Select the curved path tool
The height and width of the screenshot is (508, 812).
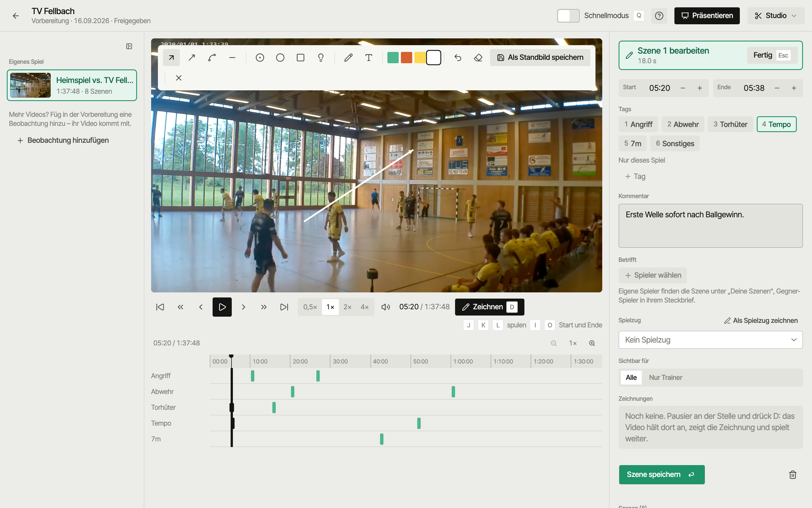[x=212, y=58]
